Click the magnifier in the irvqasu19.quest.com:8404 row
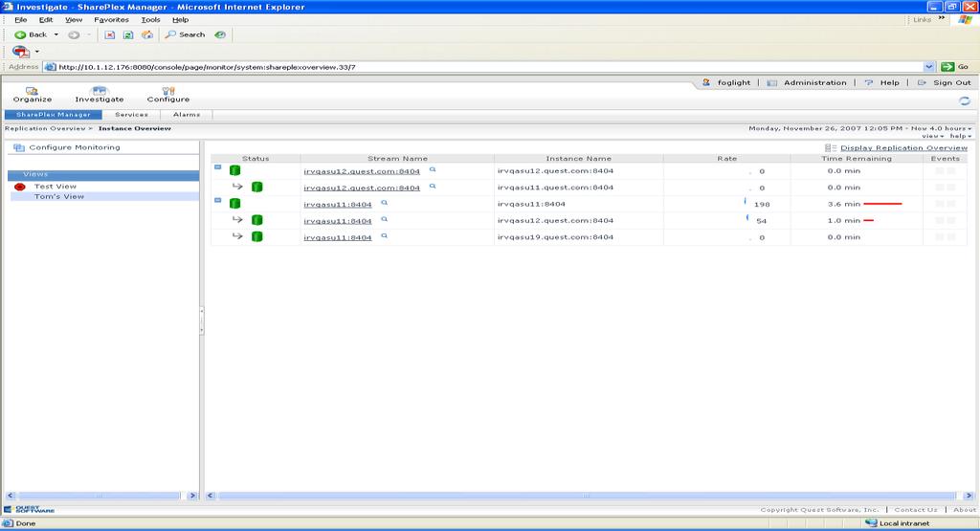The height and width of the screenshot is (531, 980). [385, 235]
